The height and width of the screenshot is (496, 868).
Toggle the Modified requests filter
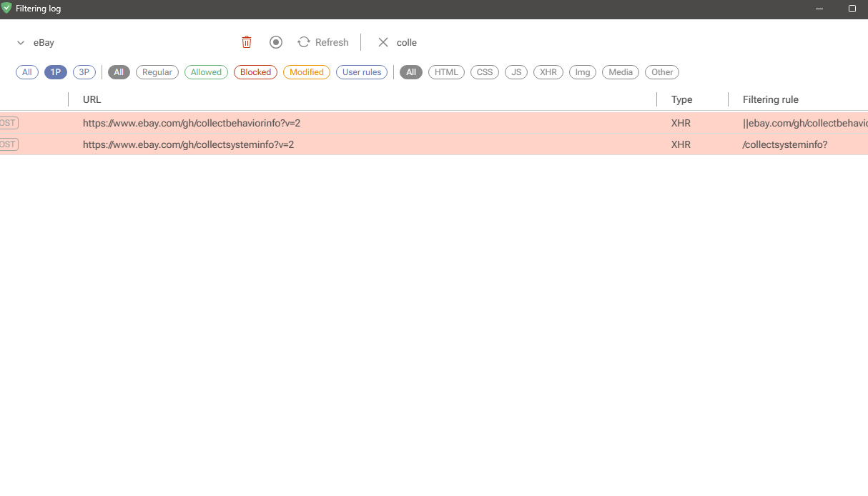306,71
